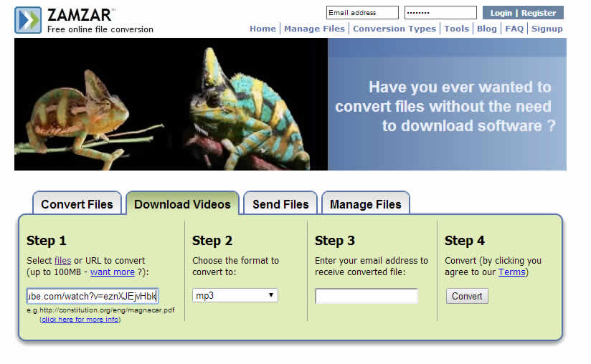The width and height of the screenshot is (591, 364).
Task: Click the Terms link in Step 4
Action: tap(511, 272)
